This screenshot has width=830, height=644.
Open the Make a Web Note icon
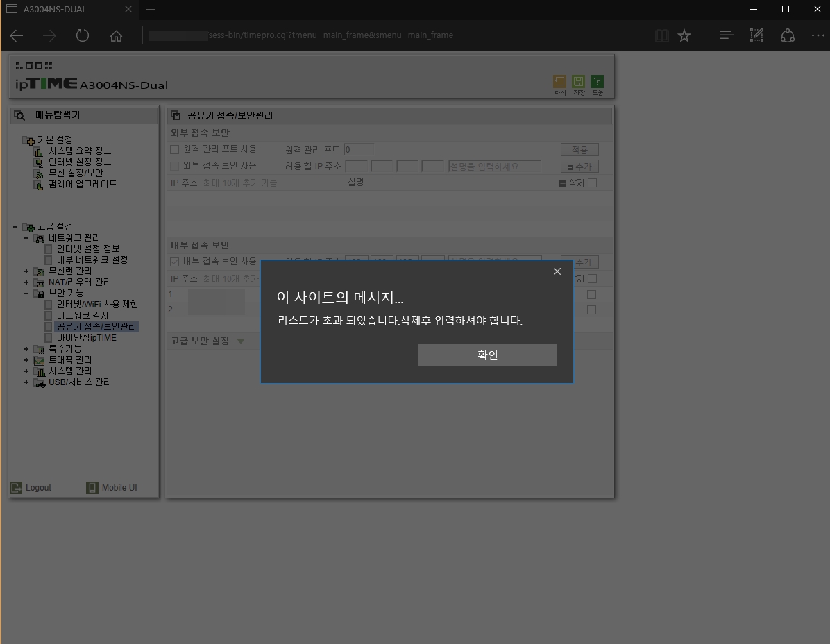point(757,35)
